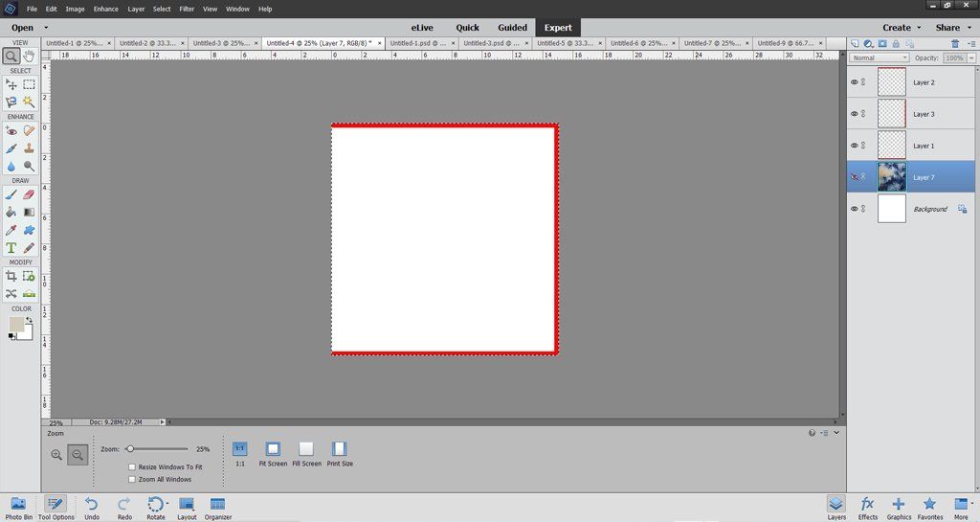Swap foreground and background colors
This screenshot has height=522, width=980.
(29, 320)
